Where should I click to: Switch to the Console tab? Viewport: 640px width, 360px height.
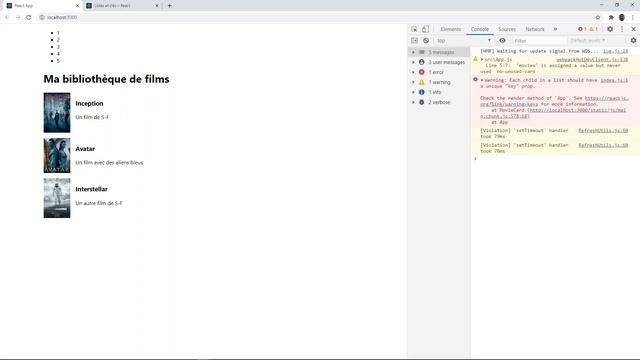480,29
